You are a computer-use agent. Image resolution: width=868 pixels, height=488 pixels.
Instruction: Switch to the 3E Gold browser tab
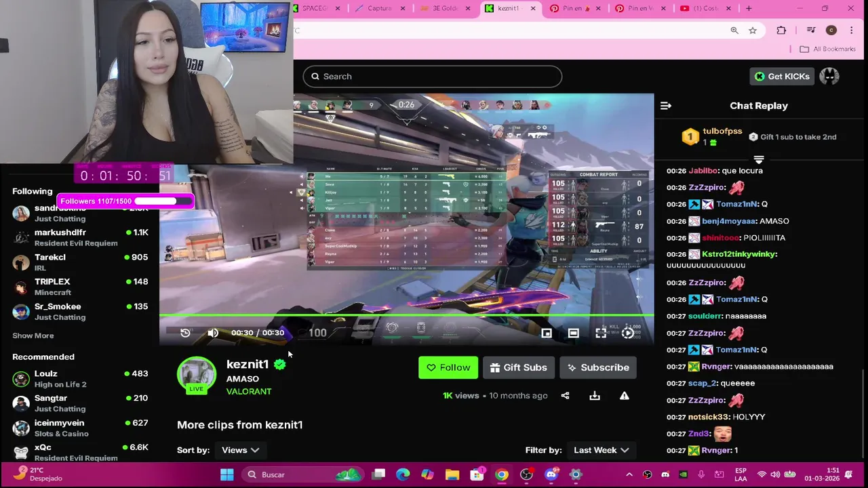(443, 8)
